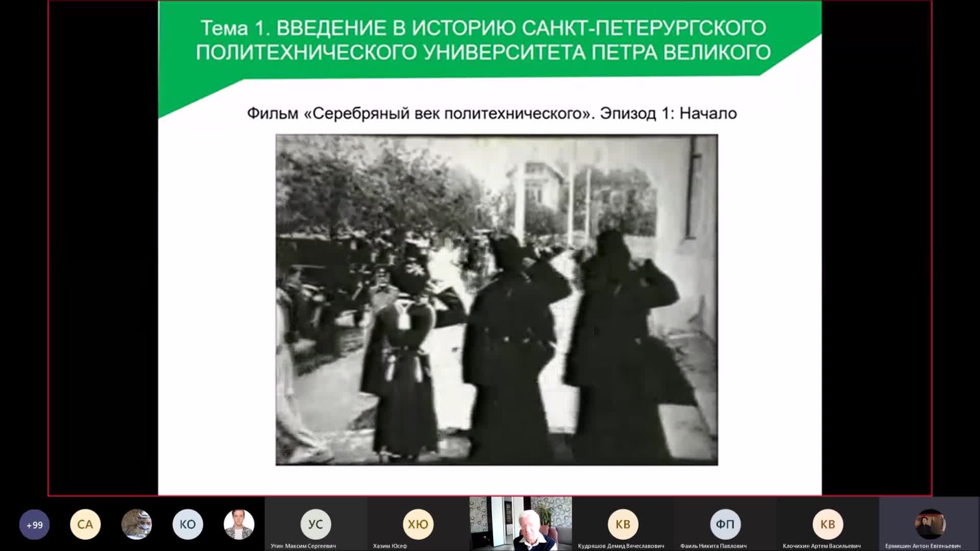The height and width of the screenshot is (551, 980).
Task: Select the KO participant avatar
Action: (x=187, y=524)
